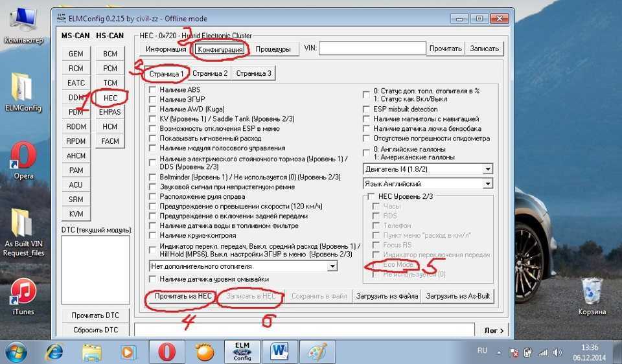Click the VIN Прочитать button
This screenshot has height=364, width=622.
[446, 49]
